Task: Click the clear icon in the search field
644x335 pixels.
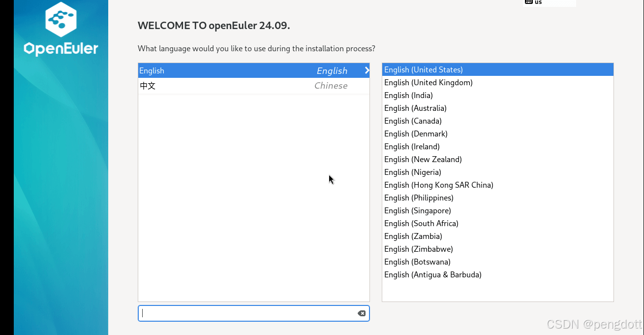Action: [x=362, y=313]
